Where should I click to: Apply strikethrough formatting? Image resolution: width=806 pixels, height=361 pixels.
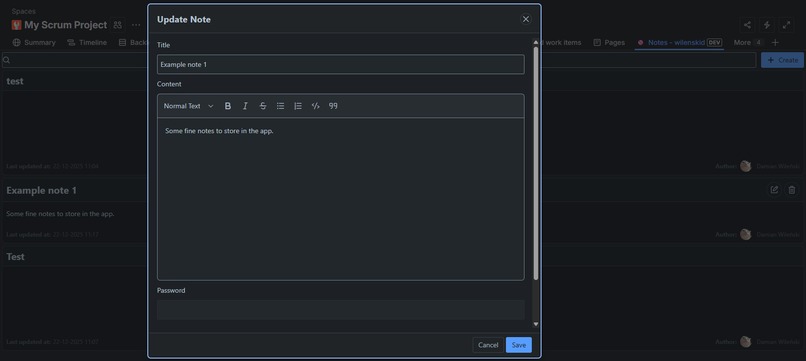click(263, 106)
